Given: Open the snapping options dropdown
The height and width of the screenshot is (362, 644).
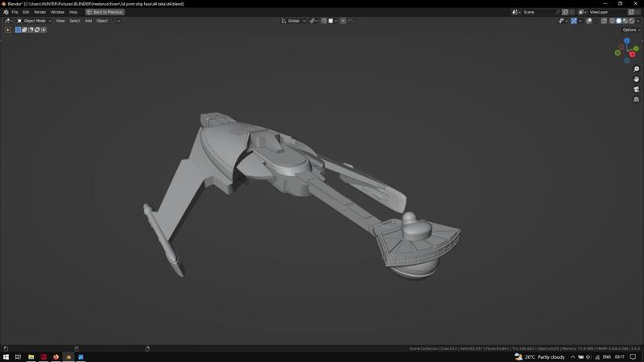Looking at the screenshot, I should coord(333,21).
